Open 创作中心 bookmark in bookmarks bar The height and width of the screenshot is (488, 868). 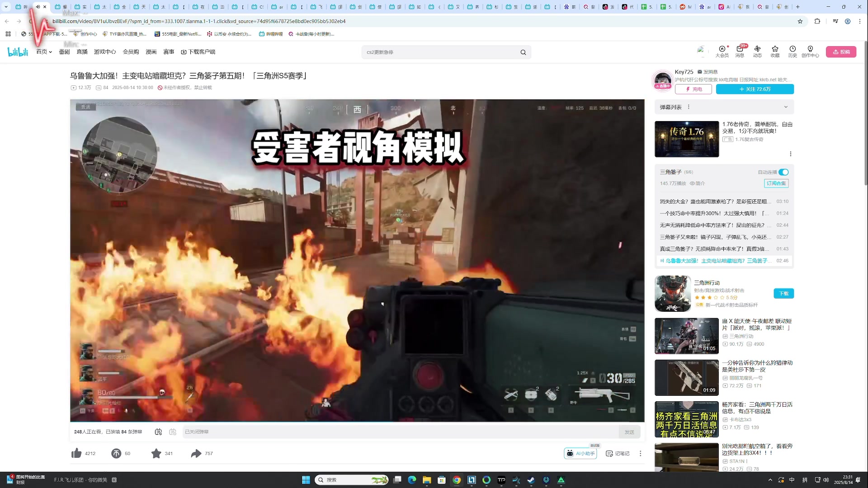[85, 34]
